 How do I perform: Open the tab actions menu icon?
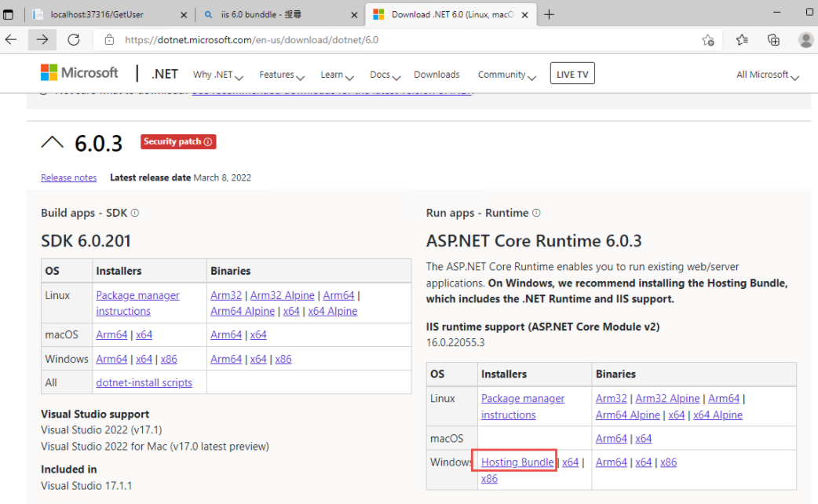click(x=9, y=15)
